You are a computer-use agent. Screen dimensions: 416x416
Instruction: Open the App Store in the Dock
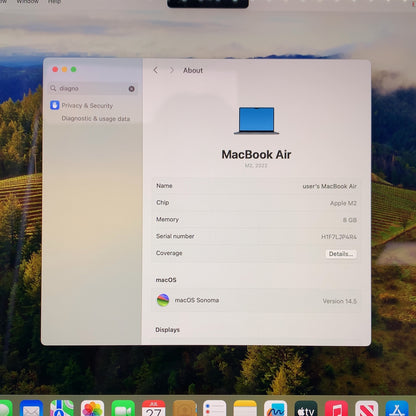coord(397,409)
